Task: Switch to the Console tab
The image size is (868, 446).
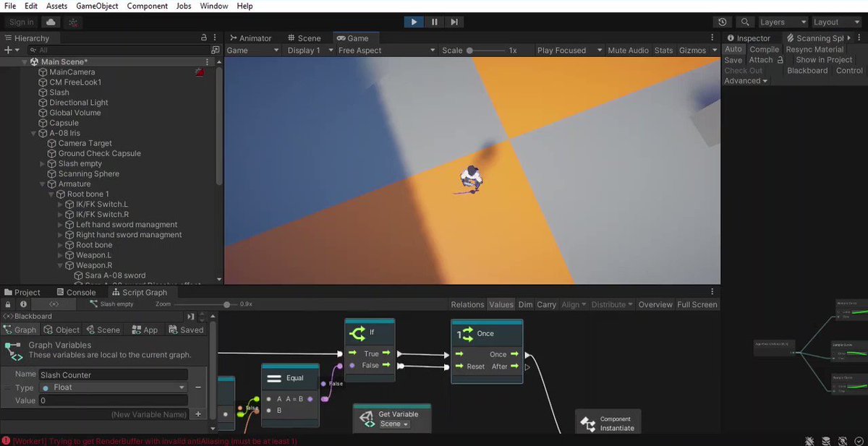Action: [77, 292]
